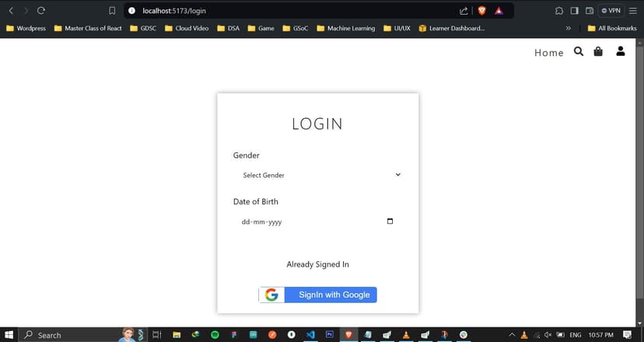Open the date picker calendar icon
The image size is (644, 342).
click(390, 222)
